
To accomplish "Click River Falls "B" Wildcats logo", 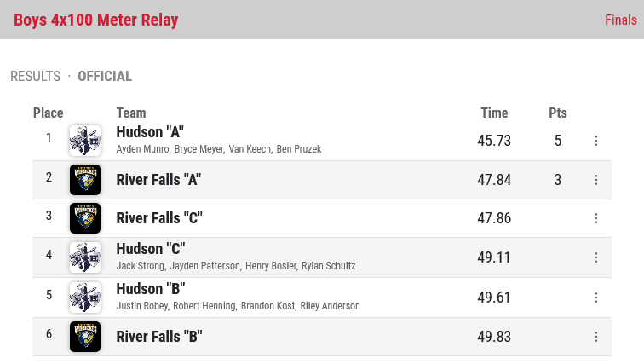I will pyautogui.click(x=85, y=337).
